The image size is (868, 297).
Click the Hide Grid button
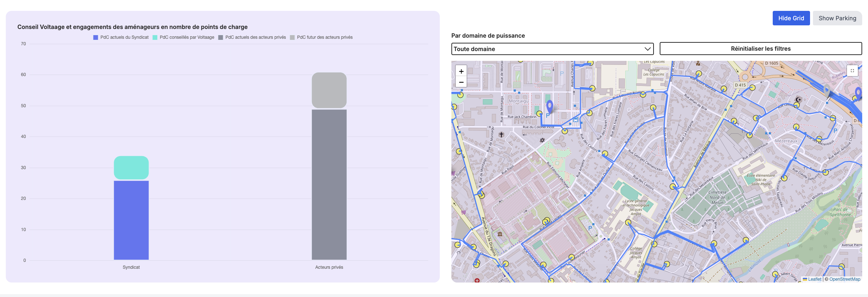[791, 18]
